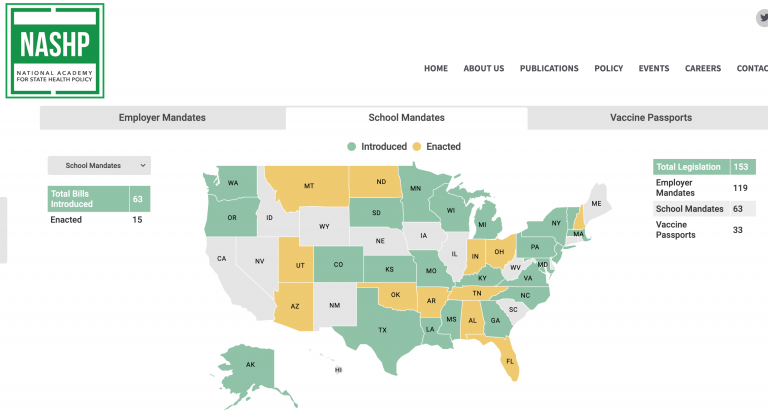Open the School Mandates dropdown

pyautogui.click(x=99, y=166)
